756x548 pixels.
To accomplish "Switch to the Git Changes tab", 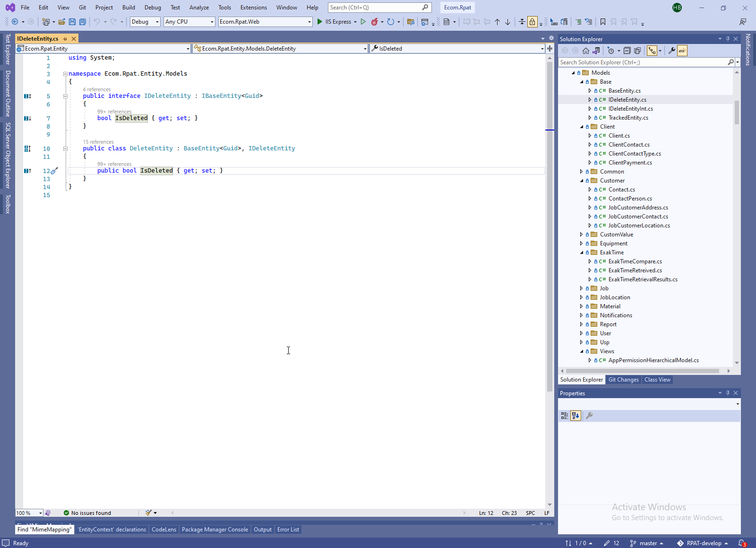I will [x=623, y=380].
